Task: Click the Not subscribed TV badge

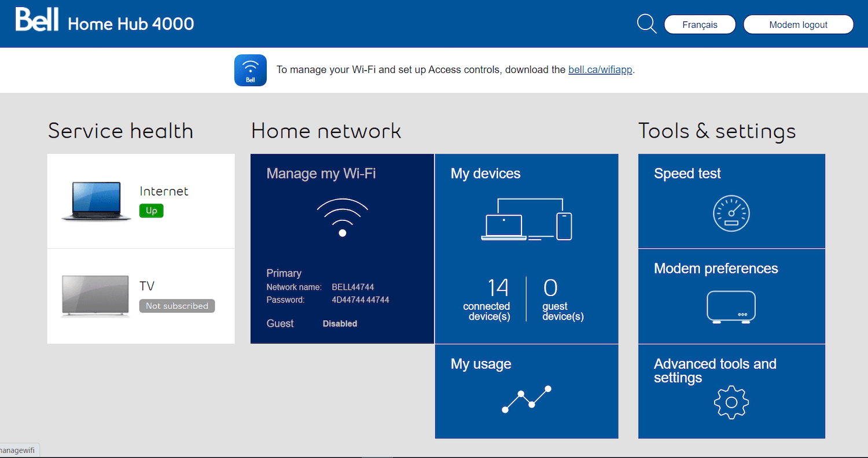Action: 177,306
